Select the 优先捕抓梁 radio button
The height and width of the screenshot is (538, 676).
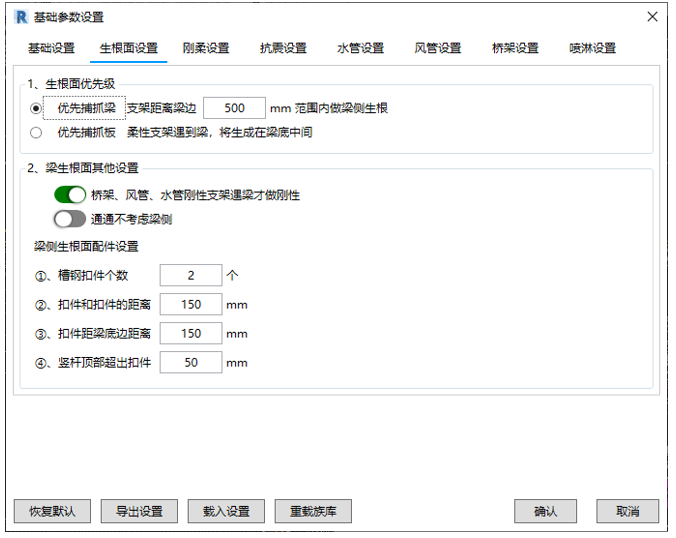[37, 108]
